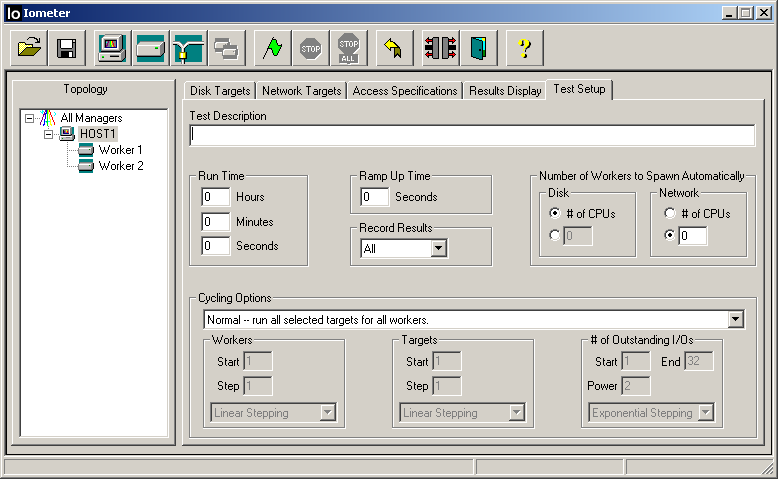778x479 pixels.
Task: Select Network '# of CPUs' radio button
Action: pos(668,213)
